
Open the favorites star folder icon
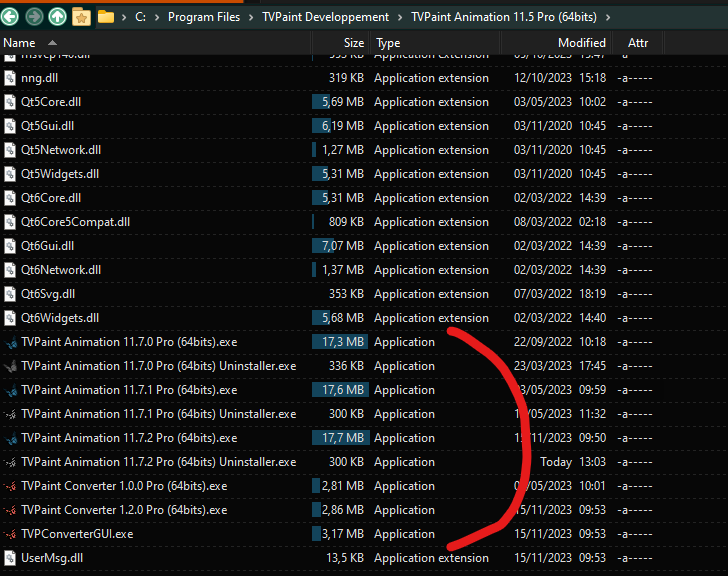[x=81, y=17]
